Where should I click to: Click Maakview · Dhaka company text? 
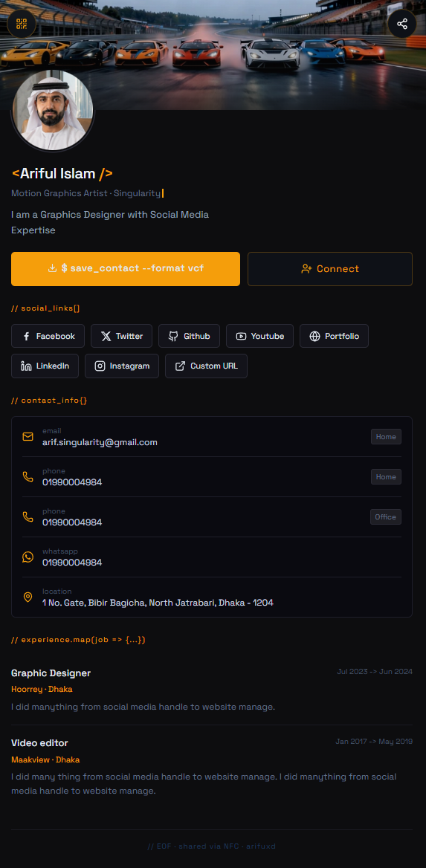coord(45,759)
